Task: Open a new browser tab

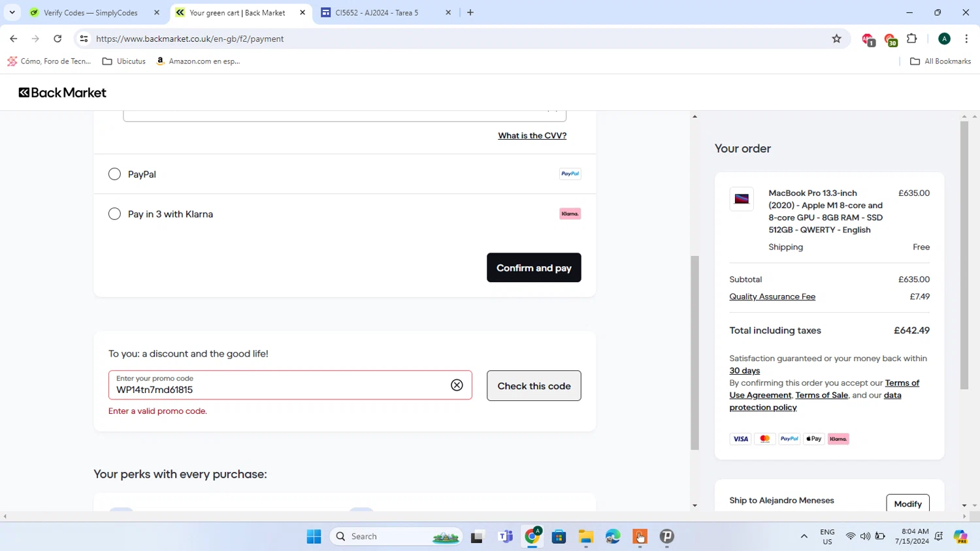Action: tap(470, 12)
